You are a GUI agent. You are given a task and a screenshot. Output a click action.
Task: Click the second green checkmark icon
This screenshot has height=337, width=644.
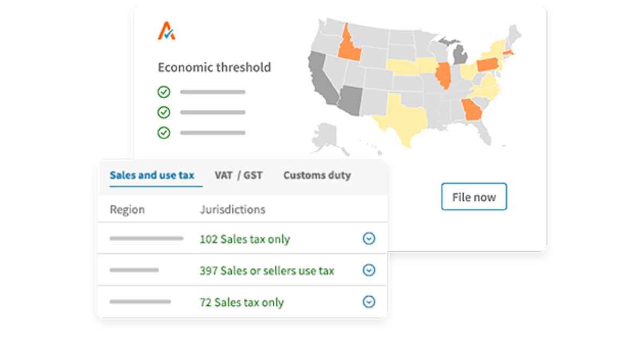pos(163,112)
